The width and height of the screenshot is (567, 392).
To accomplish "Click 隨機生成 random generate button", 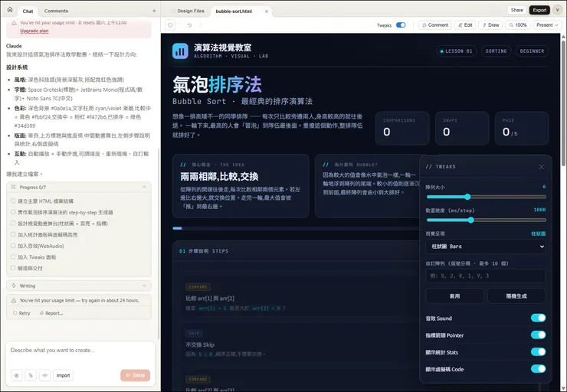I will pos(516,296).
